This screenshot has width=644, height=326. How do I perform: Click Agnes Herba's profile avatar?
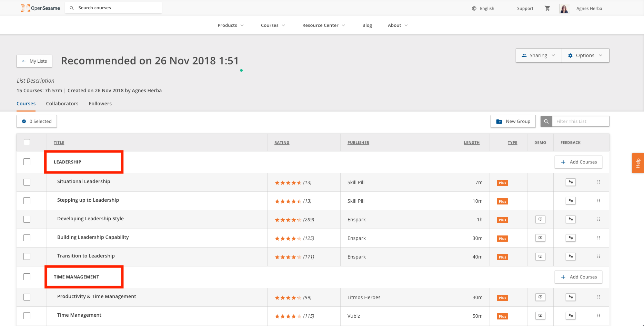564,9
